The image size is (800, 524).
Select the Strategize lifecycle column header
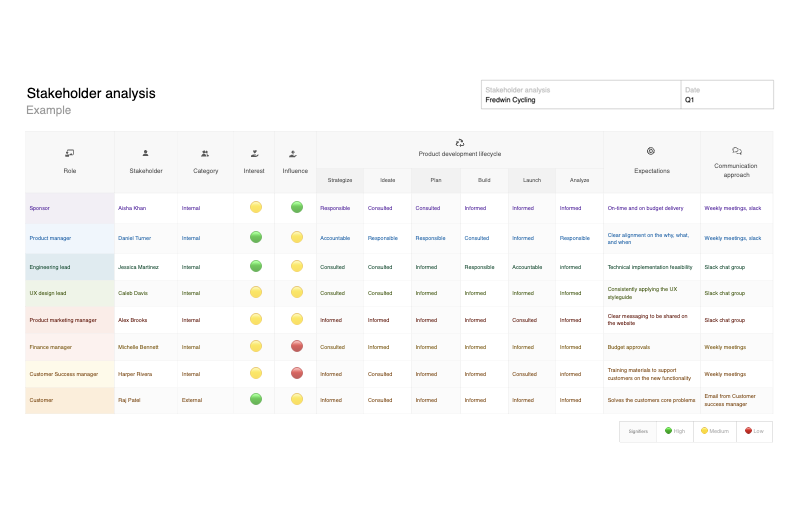pyautogui.click(x=340, y=180)
